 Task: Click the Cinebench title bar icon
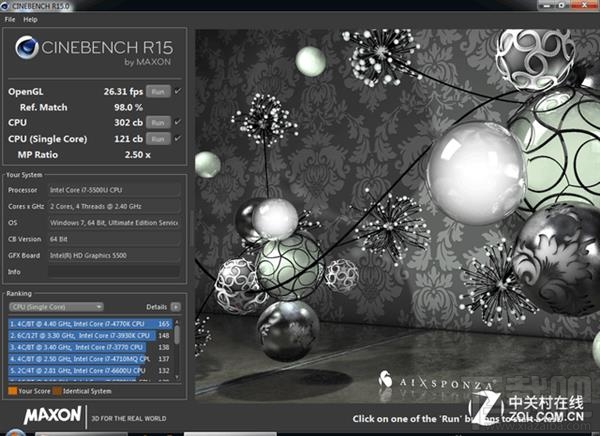(5, 5)
